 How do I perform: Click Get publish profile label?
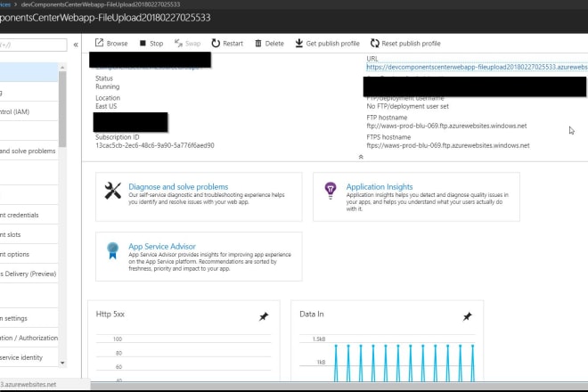[332, 44]
